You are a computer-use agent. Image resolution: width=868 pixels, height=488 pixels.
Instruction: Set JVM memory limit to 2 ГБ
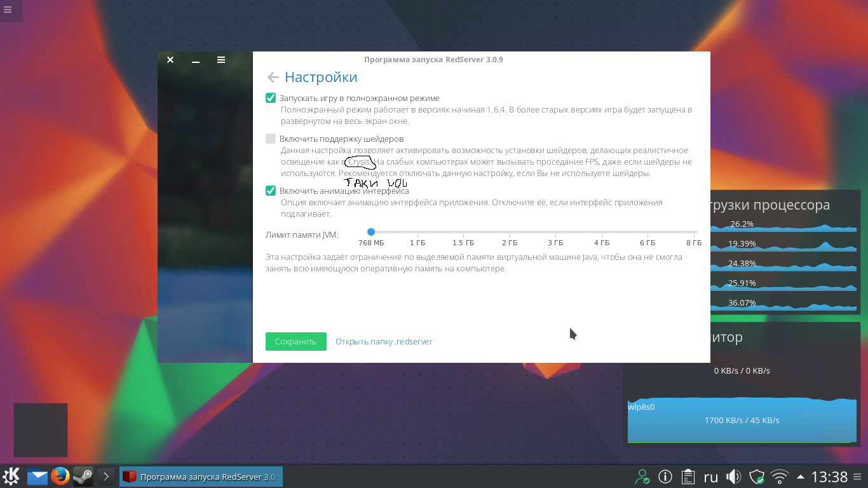click(x=510, y=243)
